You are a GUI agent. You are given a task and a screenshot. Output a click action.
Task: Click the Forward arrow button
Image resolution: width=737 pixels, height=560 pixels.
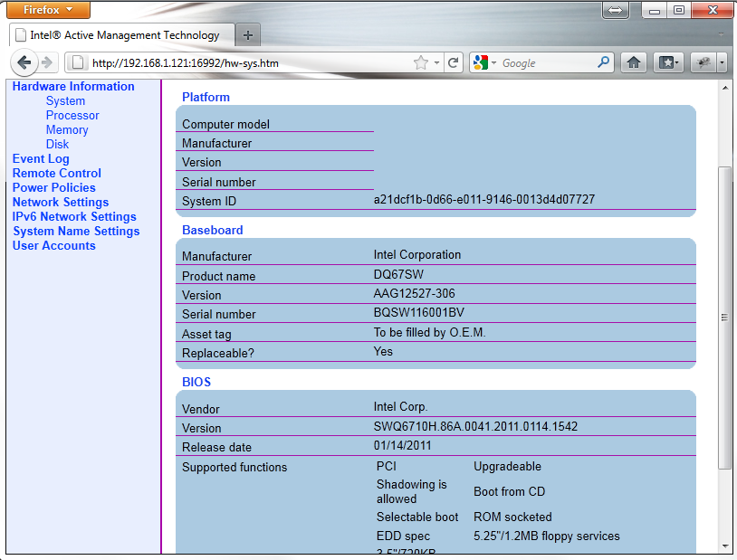pyautogui.click(x=47, y=62)
